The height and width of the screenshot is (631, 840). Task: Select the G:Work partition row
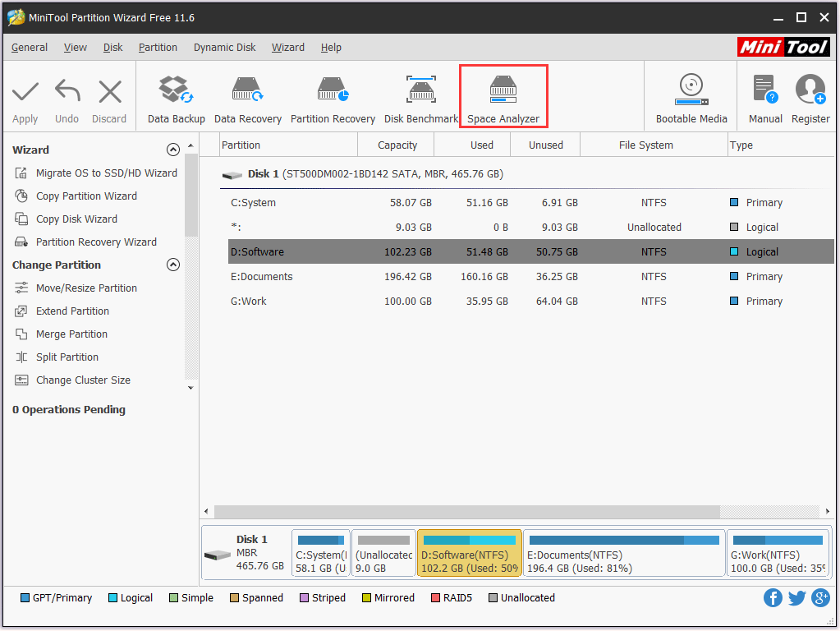pos(530,302)
